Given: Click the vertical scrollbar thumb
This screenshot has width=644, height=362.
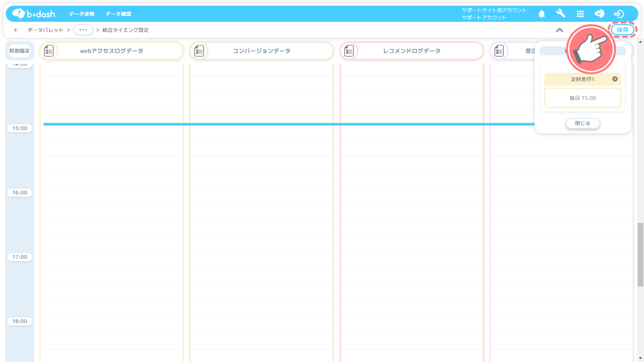Looking at the screenshot, I should (x=640, y=255).
